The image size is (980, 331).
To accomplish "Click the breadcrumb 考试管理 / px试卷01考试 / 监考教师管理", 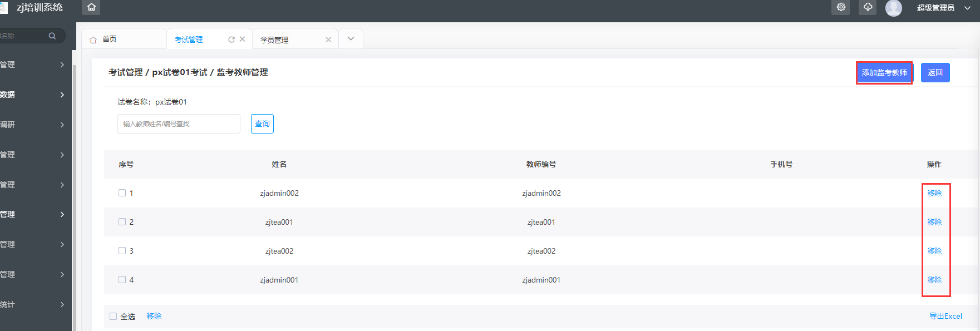I will coord(188,72).
